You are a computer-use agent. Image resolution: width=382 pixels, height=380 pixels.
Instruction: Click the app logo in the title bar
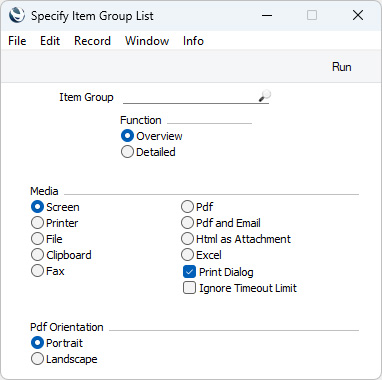[17, 15]
